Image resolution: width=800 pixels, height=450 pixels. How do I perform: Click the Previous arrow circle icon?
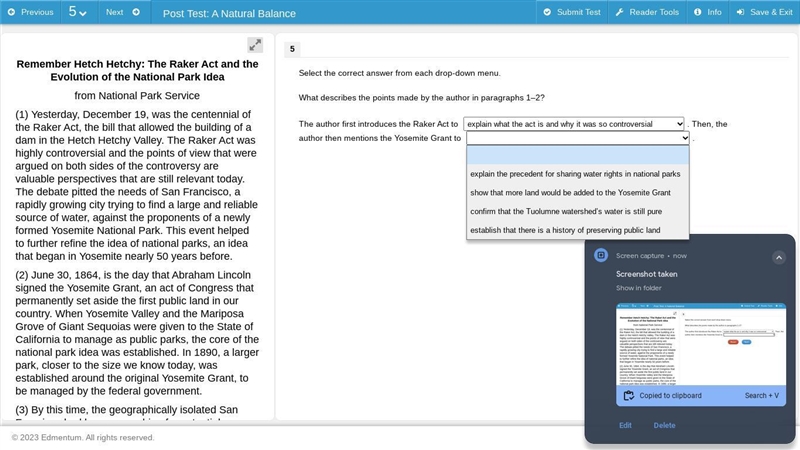(x=11, y=12)
